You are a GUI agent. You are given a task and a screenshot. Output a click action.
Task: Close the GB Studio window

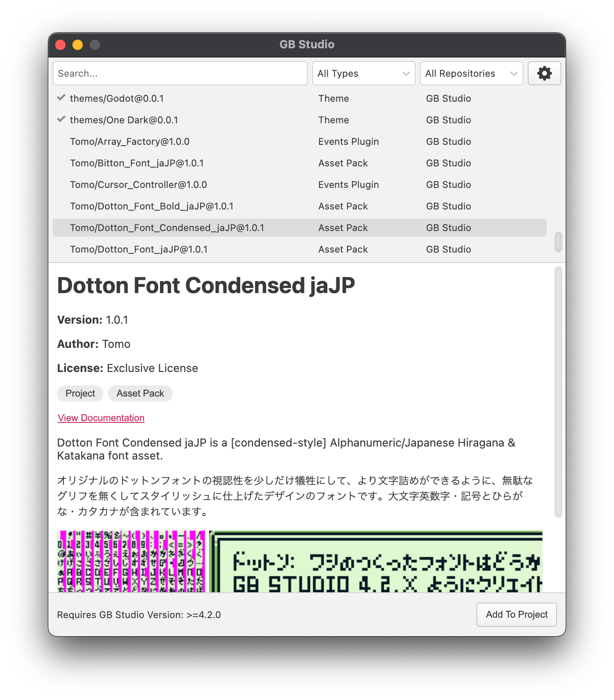click(60, 45)
